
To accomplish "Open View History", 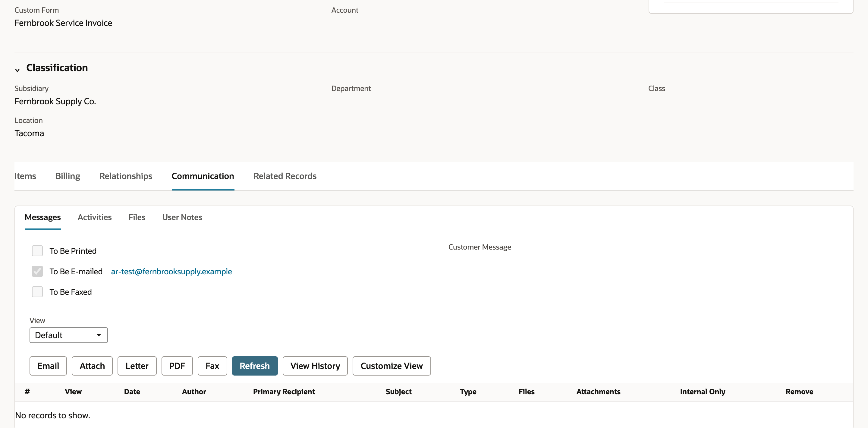I will click(315, 366).
